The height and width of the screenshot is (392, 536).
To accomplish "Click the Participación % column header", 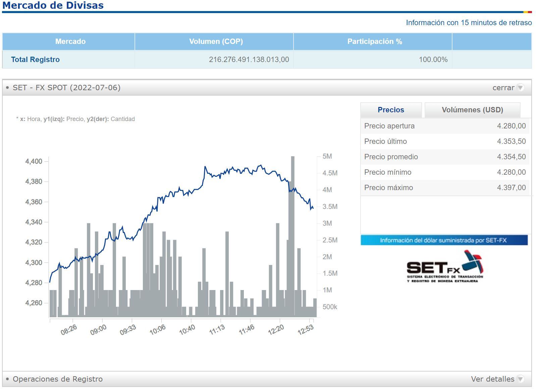I will click(x=374, y=42).
